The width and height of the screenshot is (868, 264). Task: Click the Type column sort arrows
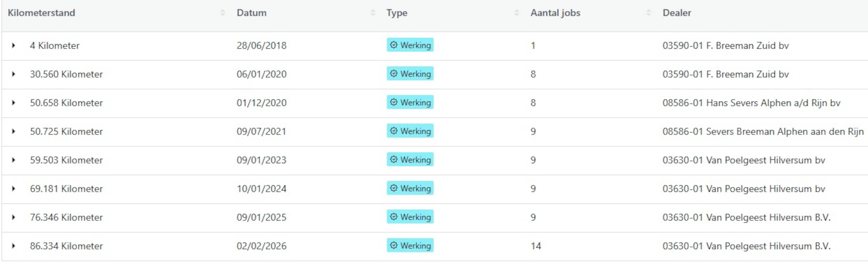coord(516,13)
